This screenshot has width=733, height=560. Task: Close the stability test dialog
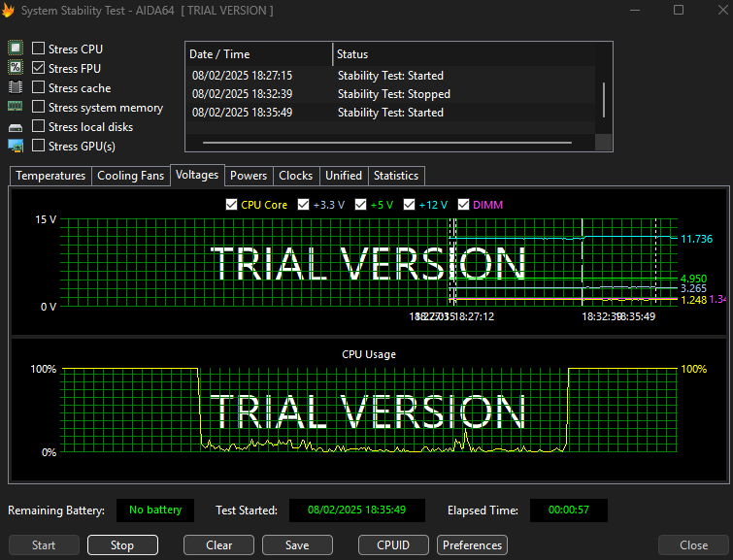click(694, 545)
